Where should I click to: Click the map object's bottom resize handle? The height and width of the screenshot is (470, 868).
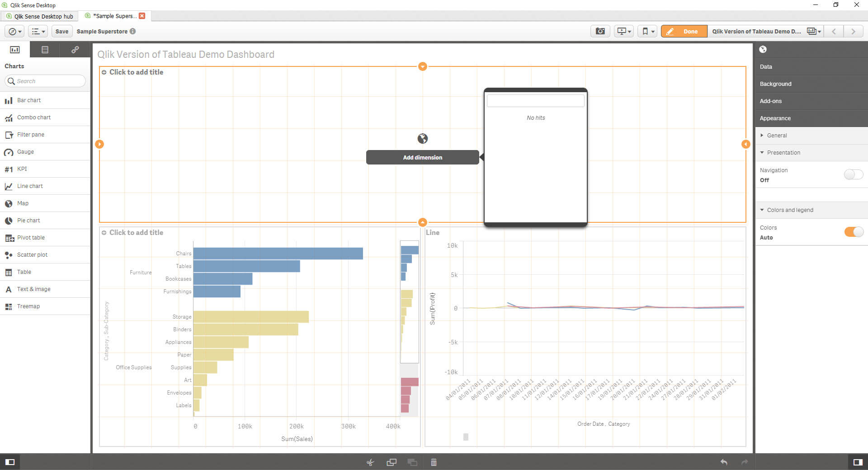(x=422, y=222)
